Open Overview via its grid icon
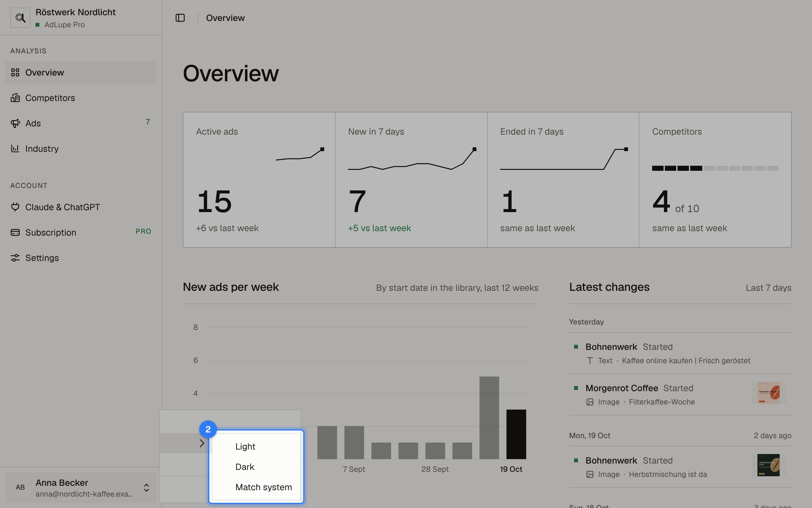Viewport: 812px width, 508px height. click(15, 73)
